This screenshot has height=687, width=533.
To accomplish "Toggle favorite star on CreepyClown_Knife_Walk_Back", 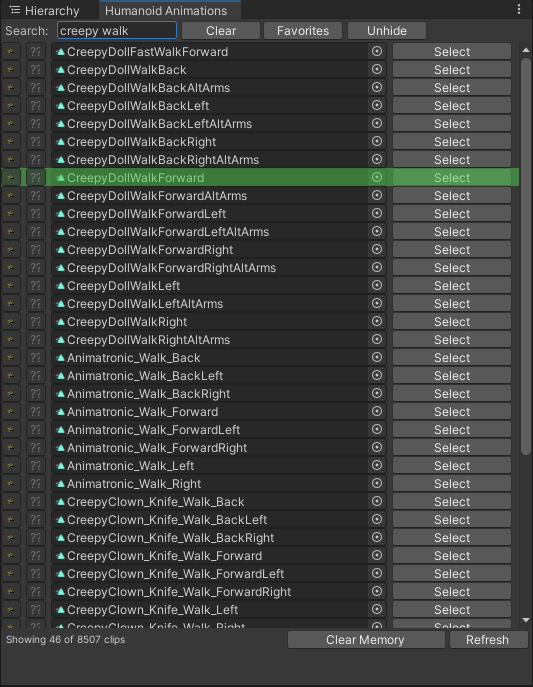I will [x=11, y=501].
